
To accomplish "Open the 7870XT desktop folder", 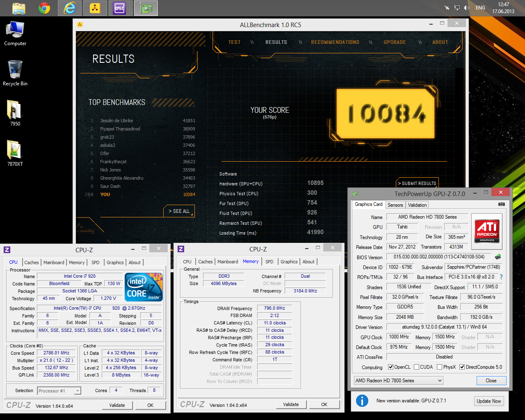I will pyautogui.click(x=15, y=153).
